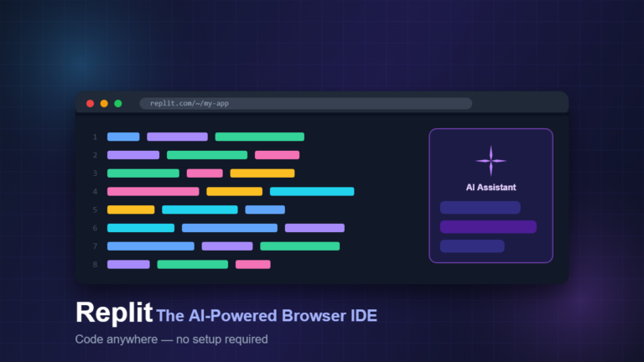Click line number 2 in the editor

[x=95, y=155]
